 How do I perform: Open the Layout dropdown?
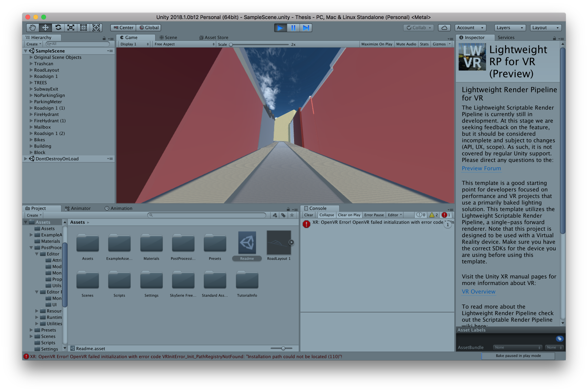click(545, 27)
